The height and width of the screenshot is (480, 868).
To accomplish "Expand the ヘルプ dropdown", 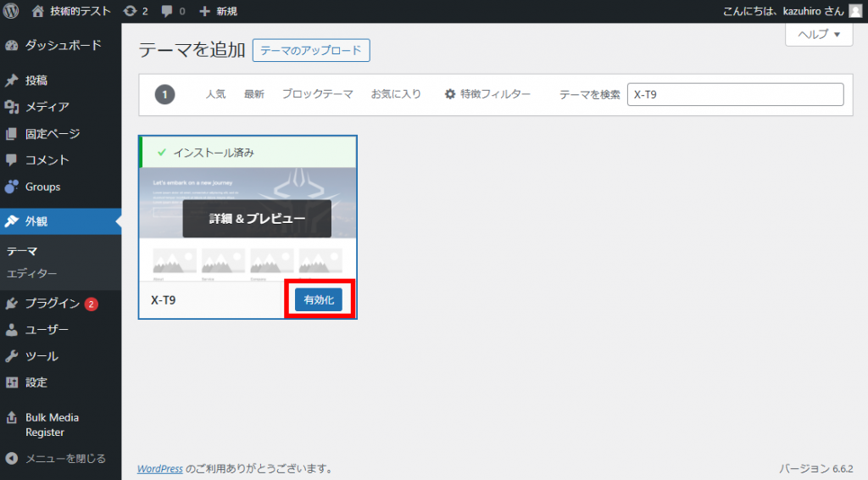I will pyautogui.click(x=818, y=35).
